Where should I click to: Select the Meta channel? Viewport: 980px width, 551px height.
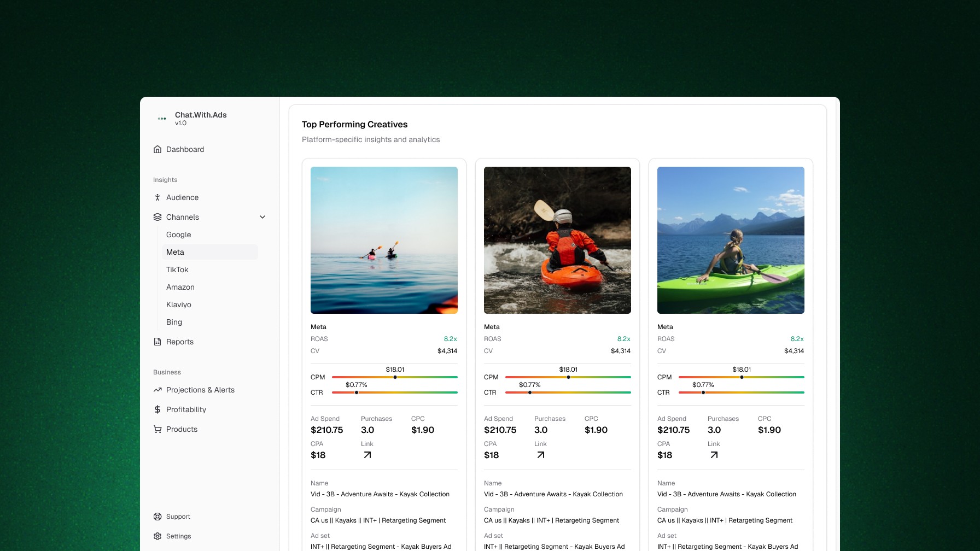click(209, 252)
